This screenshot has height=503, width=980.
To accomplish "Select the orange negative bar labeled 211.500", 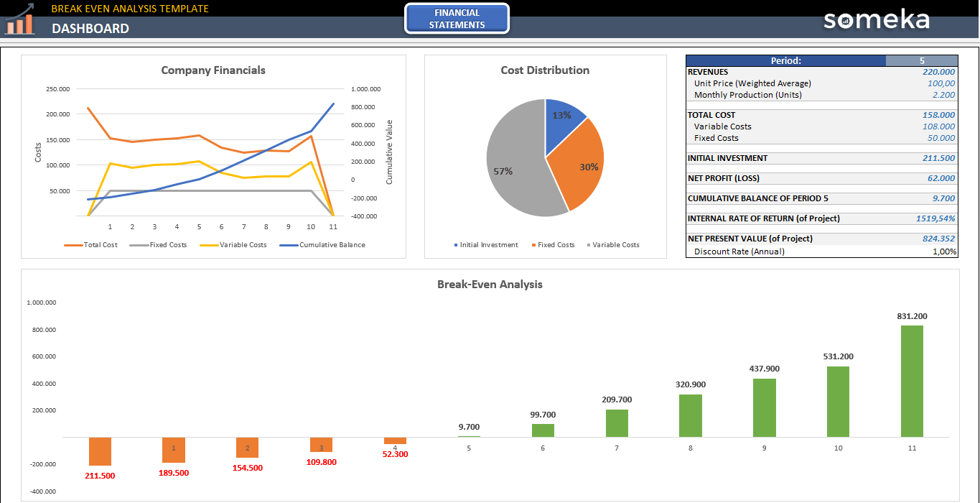I will click(x=100, y=451).
